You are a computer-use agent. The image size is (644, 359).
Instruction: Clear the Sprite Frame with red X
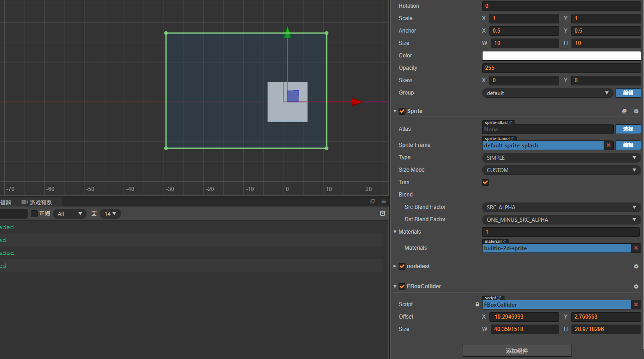609,146
